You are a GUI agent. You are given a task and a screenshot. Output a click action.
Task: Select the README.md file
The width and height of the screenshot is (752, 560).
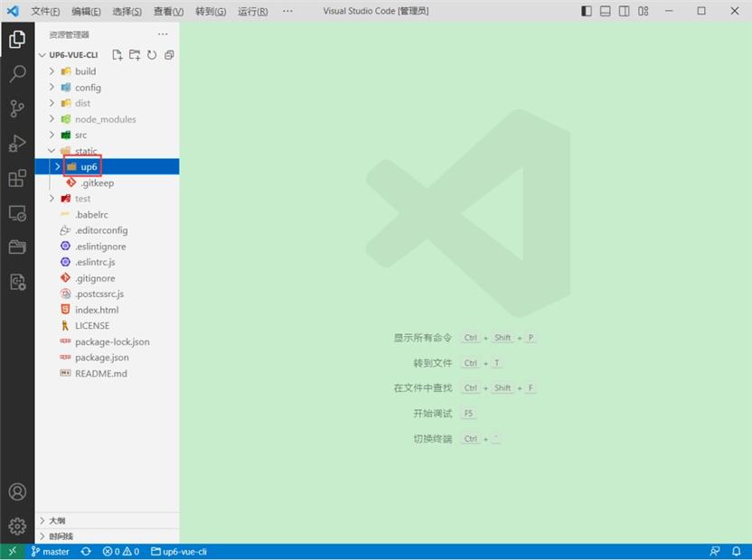[102, 373]
